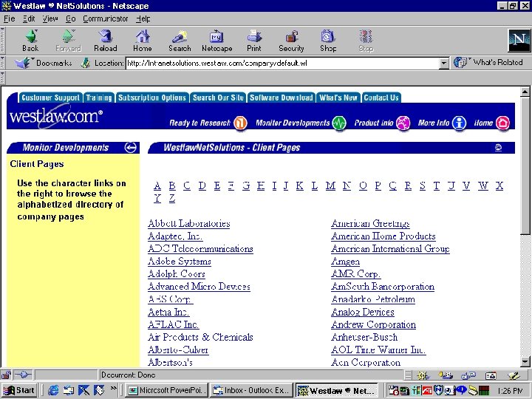Go to Home via toolbar icon

pyautogui.click(x=143, y=41)
